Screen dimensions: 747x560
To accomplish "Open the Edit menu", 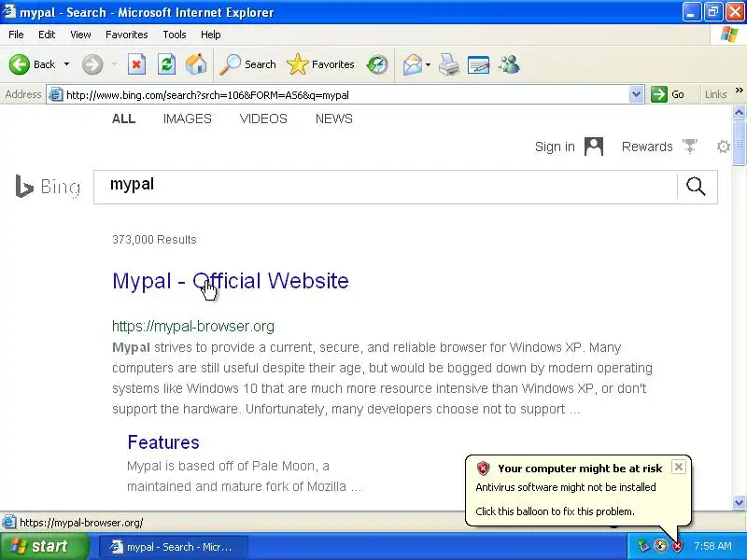I will click(47, 35).
